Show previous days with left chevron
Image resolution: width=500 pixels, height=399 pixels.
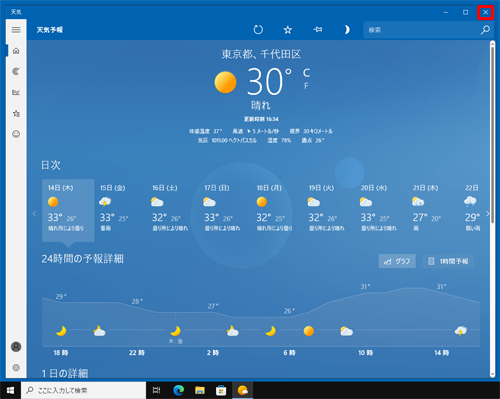[34, 213]
